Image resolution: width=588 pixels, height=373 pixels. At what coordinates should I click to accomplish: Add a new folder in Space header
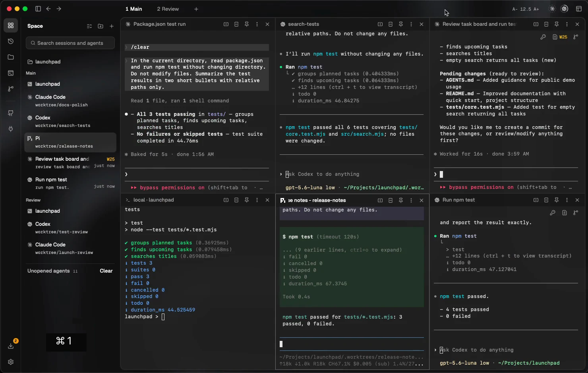(101, 26)
